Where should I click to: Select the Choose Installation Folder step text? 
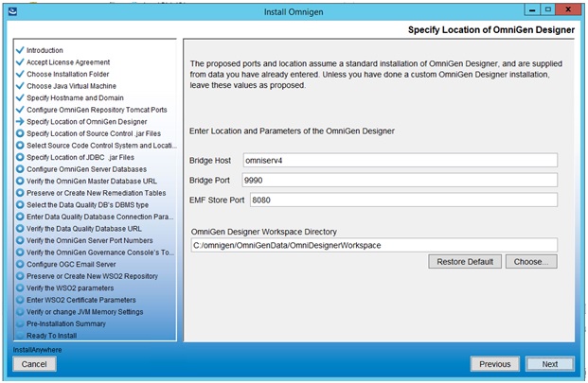(x=68, y=74)
